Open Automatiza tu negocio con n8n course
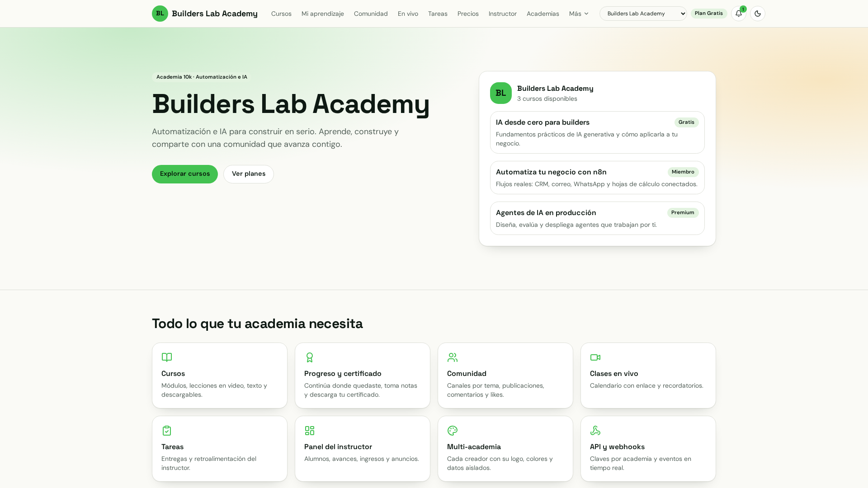868x488 pixels. click(x=597, y=178)
